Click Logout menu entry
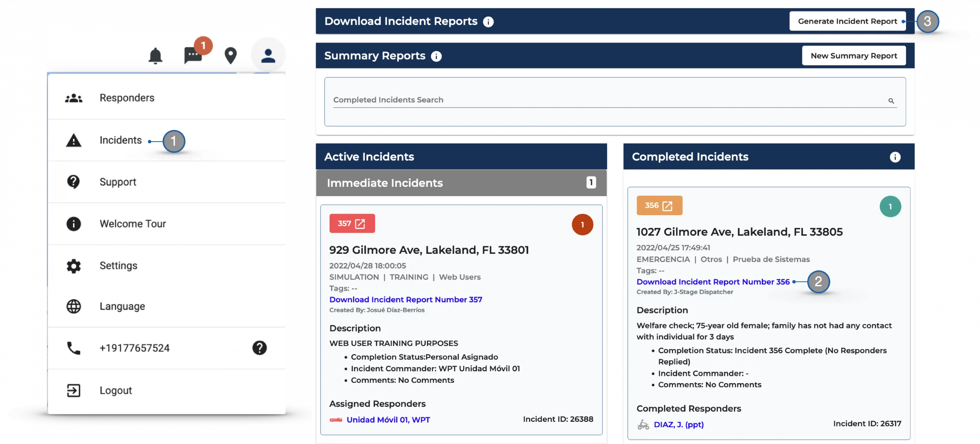 (x=116, y=390)
